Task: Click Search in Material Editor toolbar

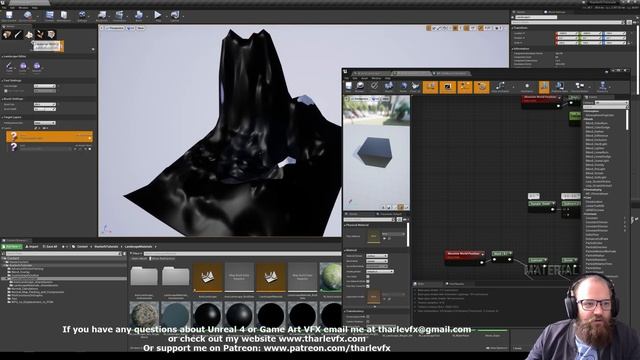Action: coord(389,87)
